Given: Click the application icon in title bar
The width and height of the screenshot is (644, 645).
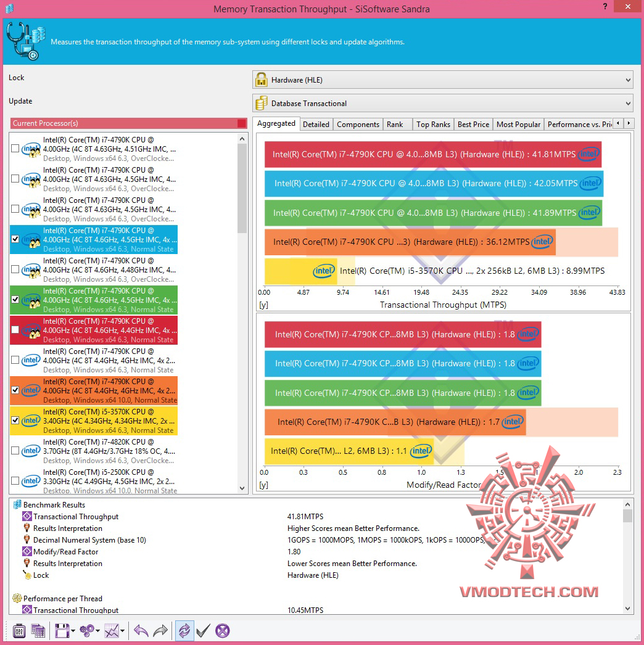Looking at the screenshot, I should pos(9,8).
